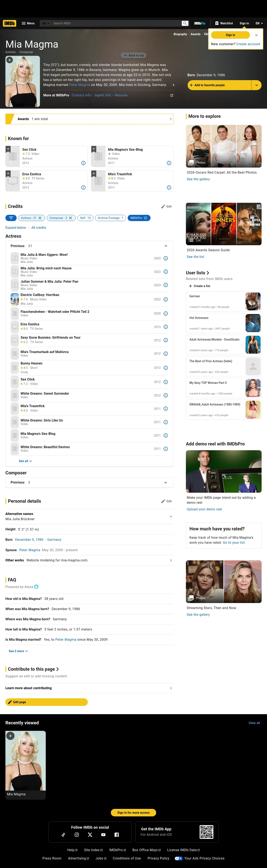Toggle the Self · 10 filter chip
Viewport: 267px width, 868px height.
[x=85, y=218]
